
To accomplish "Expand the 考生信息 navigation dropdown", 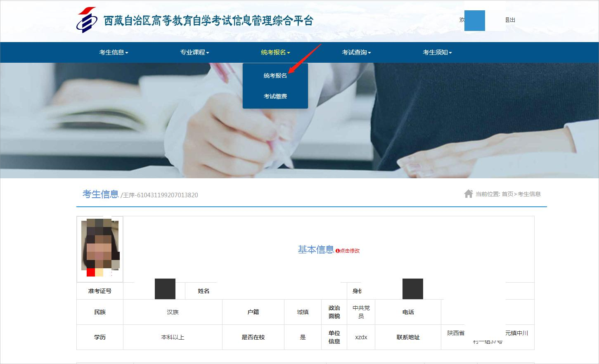I will coord(114,52).
